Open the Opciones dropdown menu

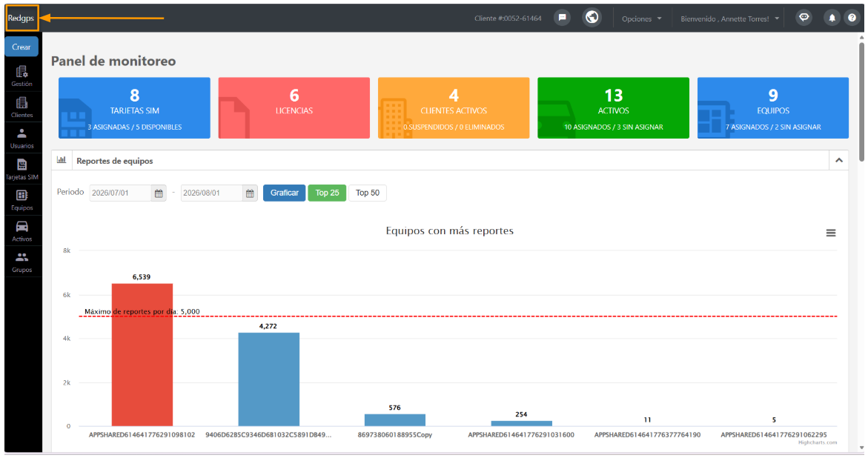642,19
